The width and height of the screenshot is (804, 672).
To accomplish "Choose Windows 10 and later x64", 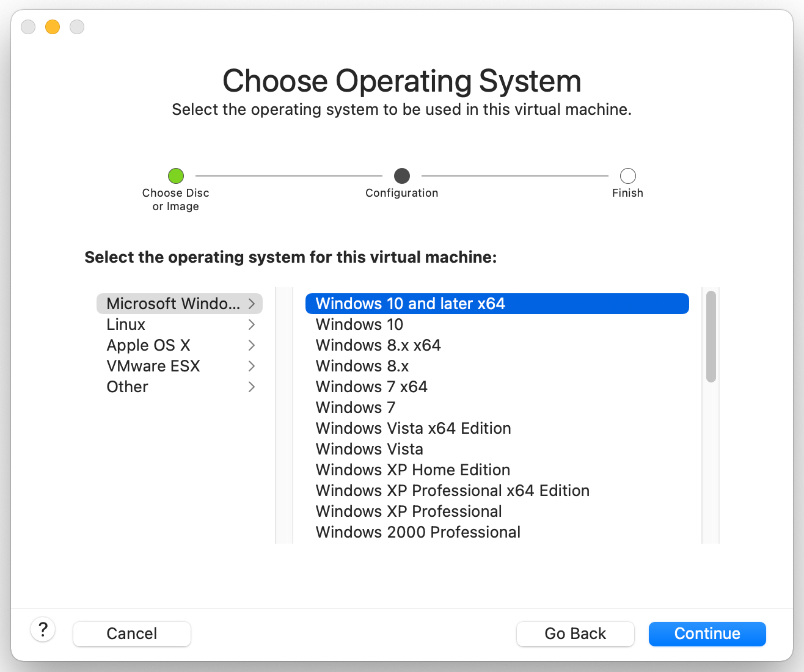I will [x=410, y=304].
